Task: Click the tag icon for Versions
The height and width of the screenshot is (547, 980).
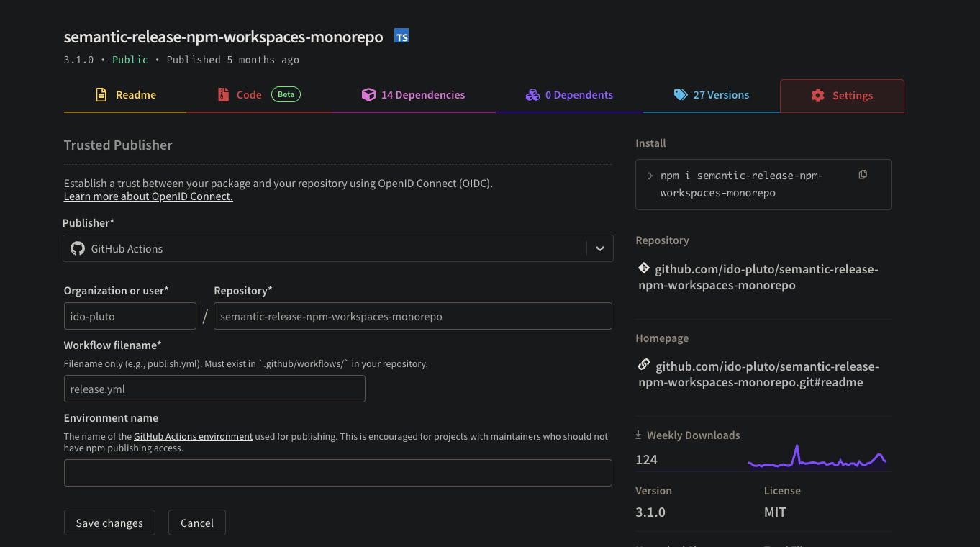Action: (681, 94)
